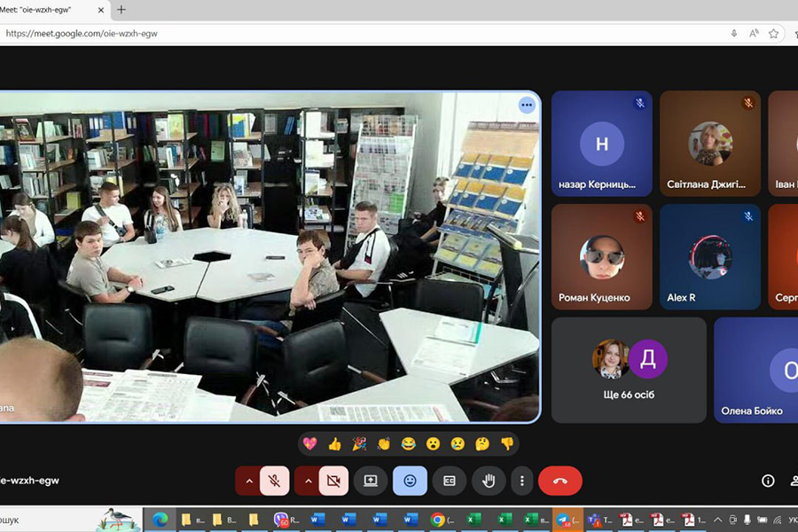This screenshot has width=798, height=532.
Task: Send thumbs down reaction
Action: tap(506, 443)
